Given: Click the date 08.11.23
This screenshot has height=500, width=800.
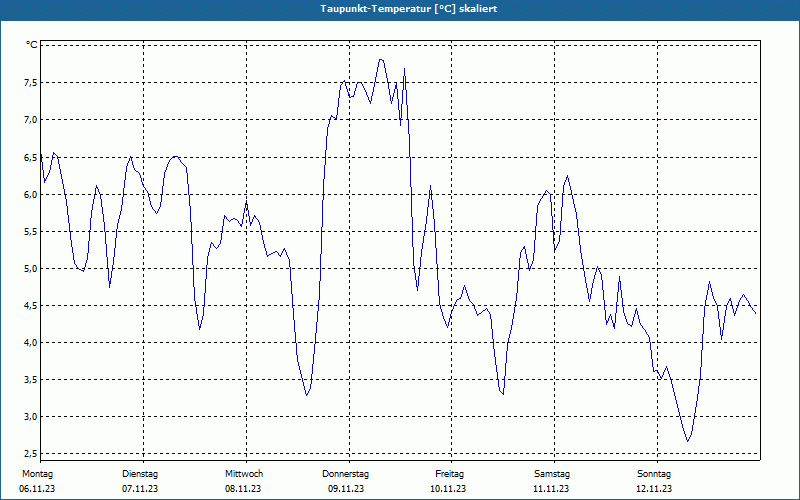Looking at the screenshot, I should 243,489.
